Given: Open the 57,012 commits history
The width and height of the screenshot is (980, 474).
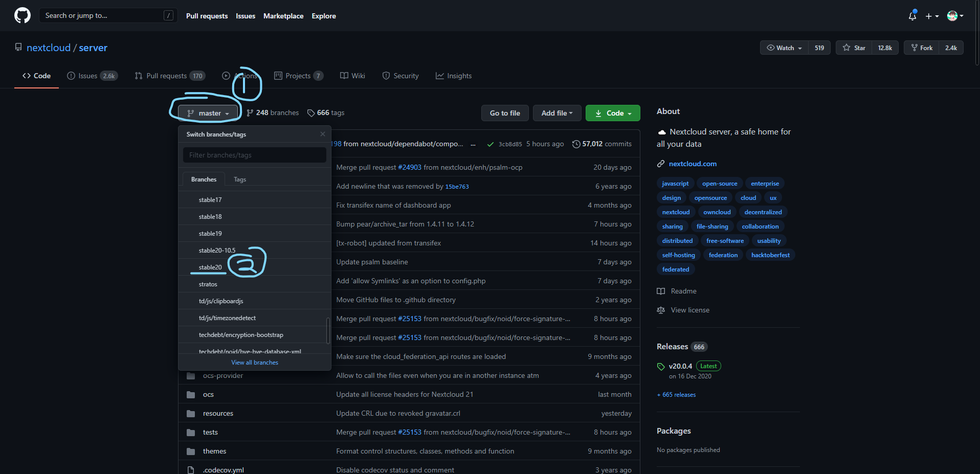Looking at the screenshot, I should pyautogui.click(x=602, y=144).
